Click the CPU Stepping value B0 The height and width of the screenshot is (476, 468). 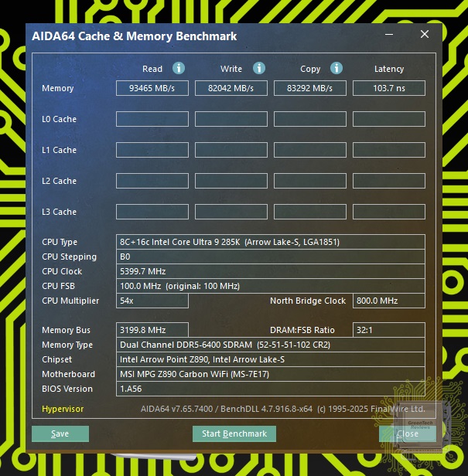coord(271,257)
